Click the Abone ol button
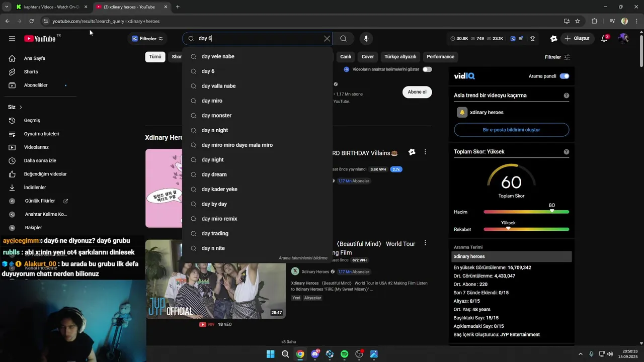The image size is (644, 362). click(x=417, y=92)
